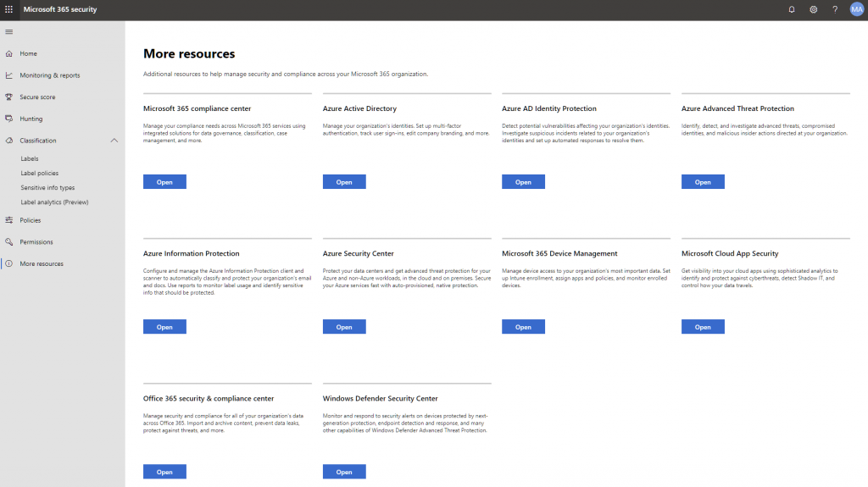Open the app launcher waffle icon
The height and width of the screenshot is (487, 868).
point(8,9)
